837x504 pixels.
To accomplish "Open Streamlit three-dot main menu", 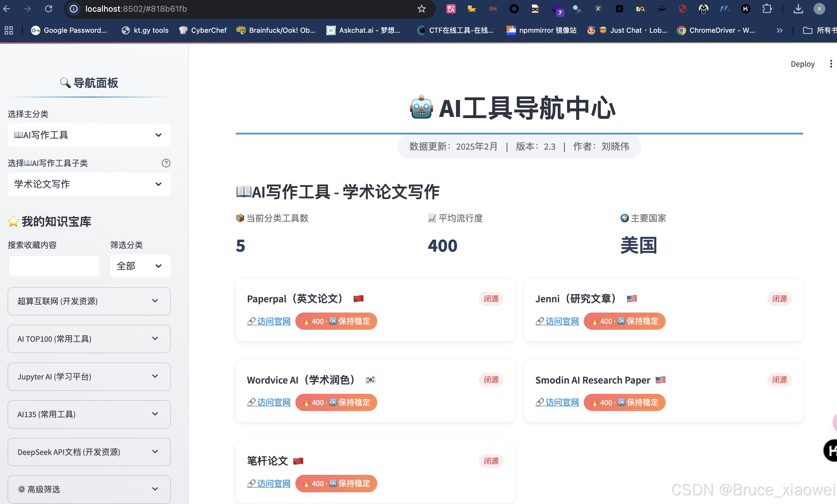I will pos(831,64).
